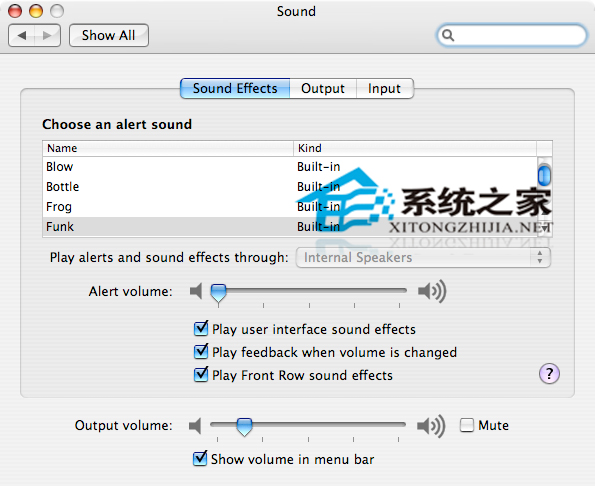This screenshot has width=595, height=486.
Task: Click the Kind column header to sort
Action: coord(415,148)
